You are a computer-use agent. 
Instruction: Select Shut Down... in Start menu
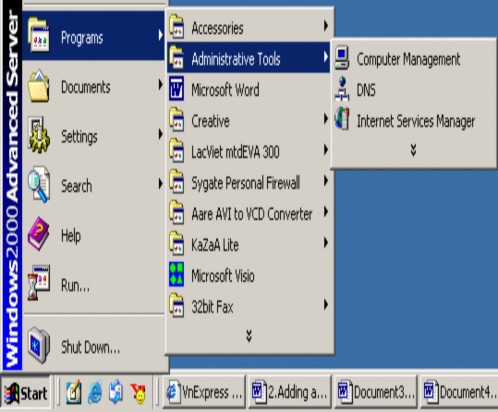[94, 347]
